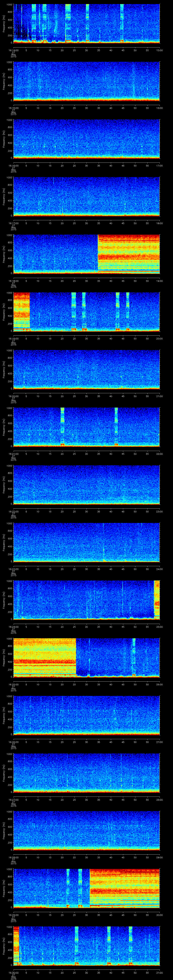Screen dimensions: 173x980
Task: Click the 16:19:00 start time label
Action: coord(13,339)
